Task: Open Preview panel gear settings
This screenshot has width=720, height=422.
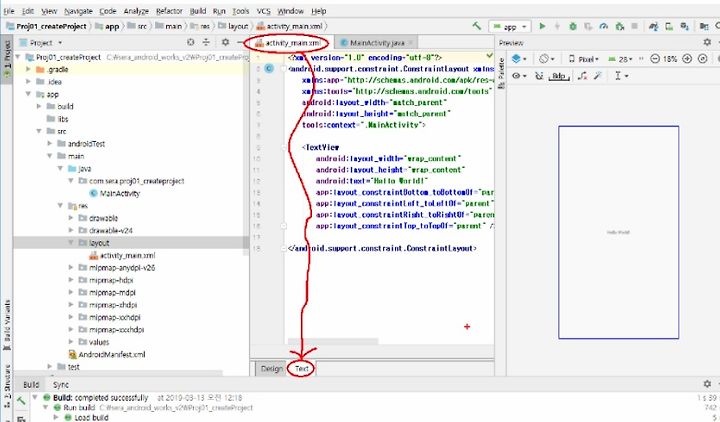Action: pos(707,42)
